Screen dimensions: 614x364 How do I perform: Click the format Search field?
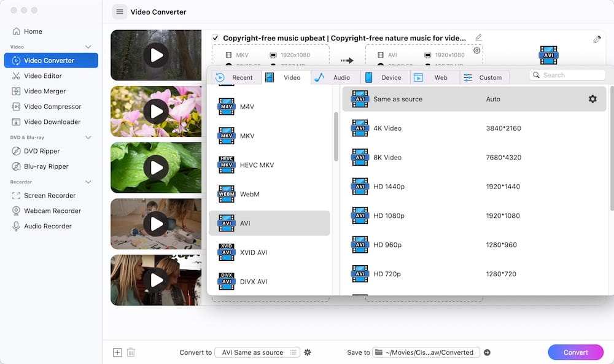[x=567, y=75]
